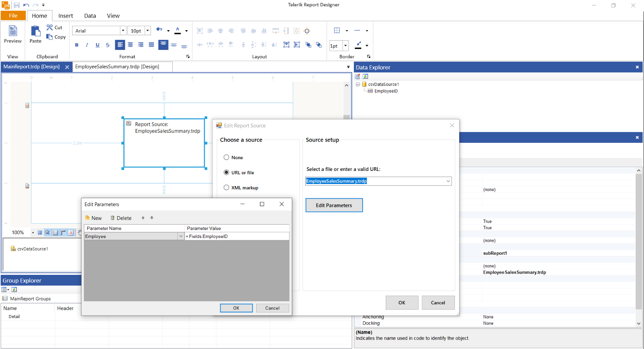Select the XML markup radio option
The width and height of the screenshot is (644, 349).
(x=226, y=188)
